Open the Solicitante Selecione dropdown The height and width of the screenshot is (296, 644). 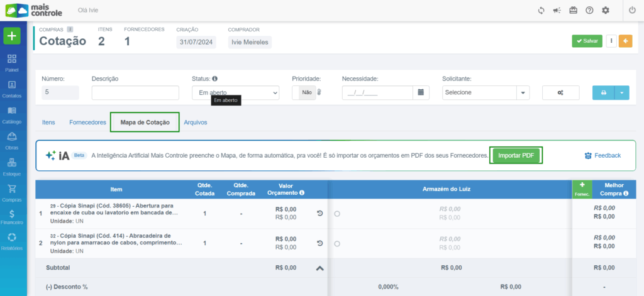point(486,92)
